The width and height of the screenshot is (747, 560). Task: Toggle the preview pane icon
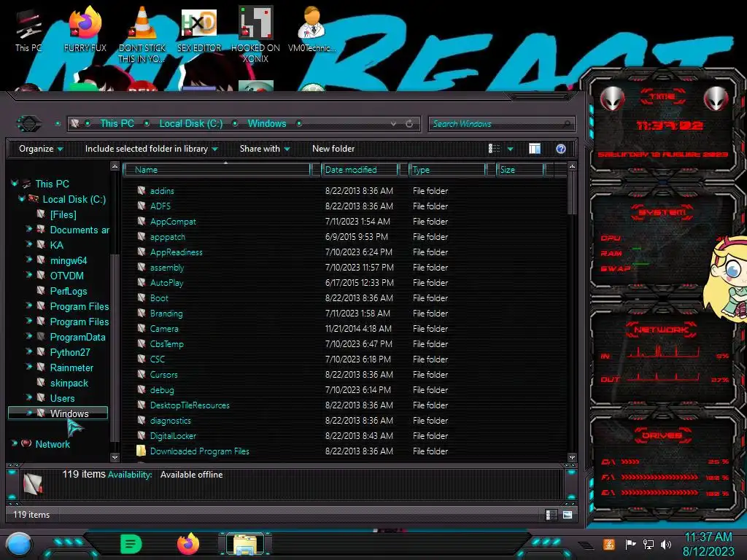point(535,149)
